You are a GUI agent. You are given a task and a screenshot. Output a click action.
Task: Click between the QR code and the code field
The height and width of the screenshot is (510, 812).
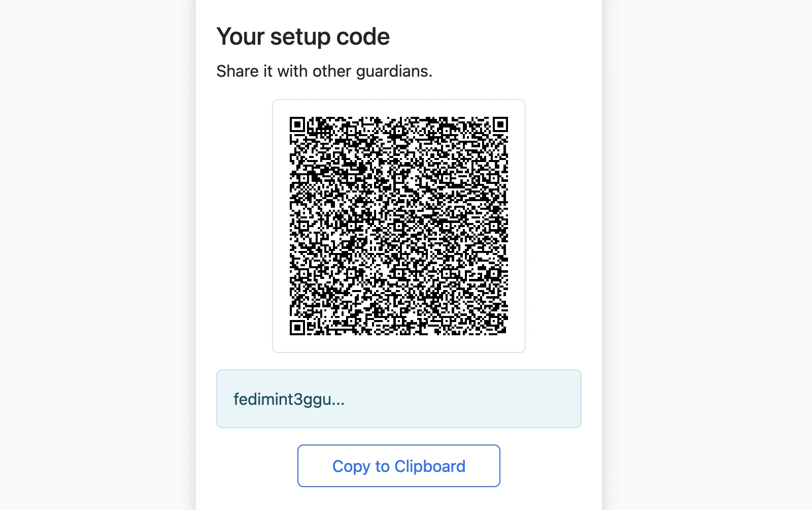399,361
